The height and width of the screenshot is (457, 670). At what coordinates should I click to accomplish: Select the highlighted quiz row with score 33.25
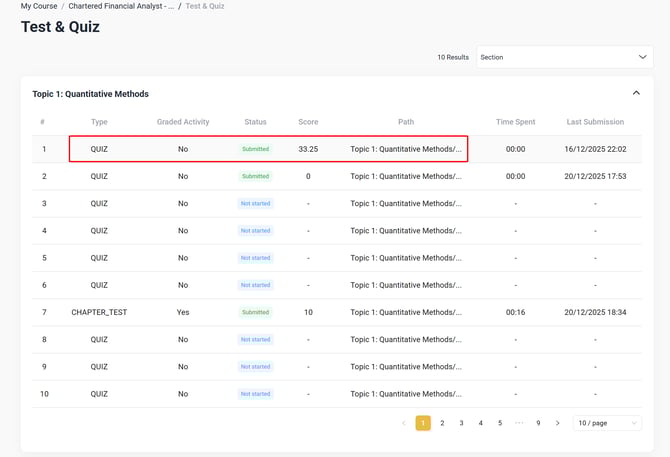267,149
